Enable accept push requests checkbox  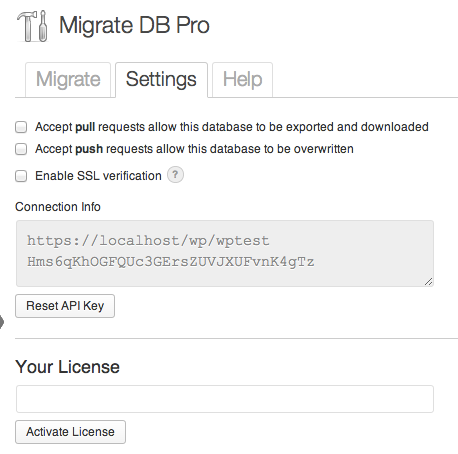click(x=21, y=149)
